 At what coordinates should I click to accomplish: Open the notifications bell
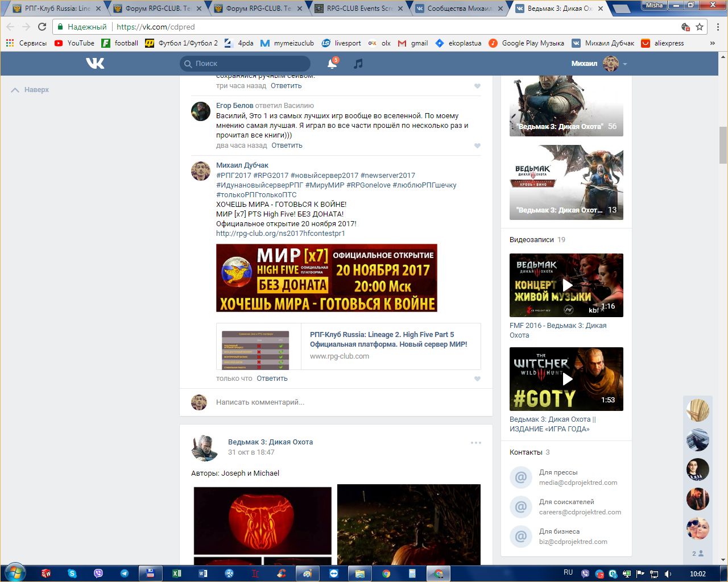pyautogui.click(x=332, y=64)
